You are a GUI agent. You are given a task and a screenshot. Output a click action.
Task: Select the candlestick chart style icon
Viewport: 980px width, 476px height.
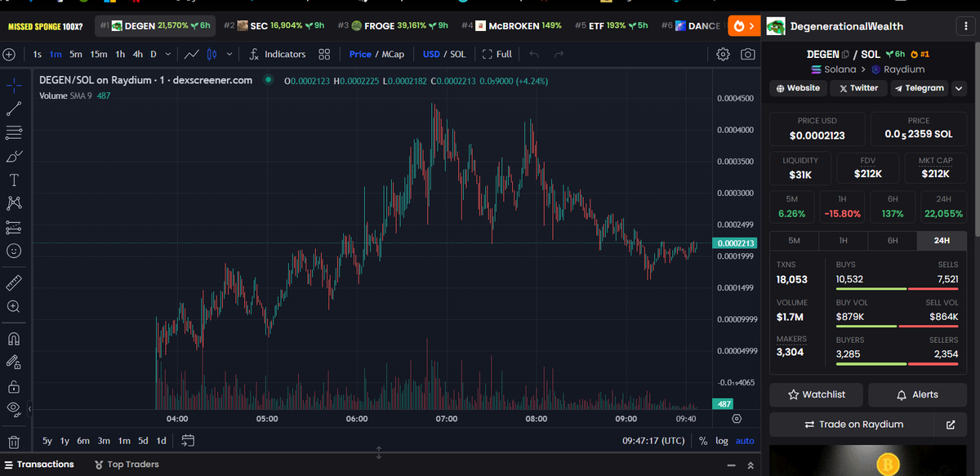click(212, 54)
